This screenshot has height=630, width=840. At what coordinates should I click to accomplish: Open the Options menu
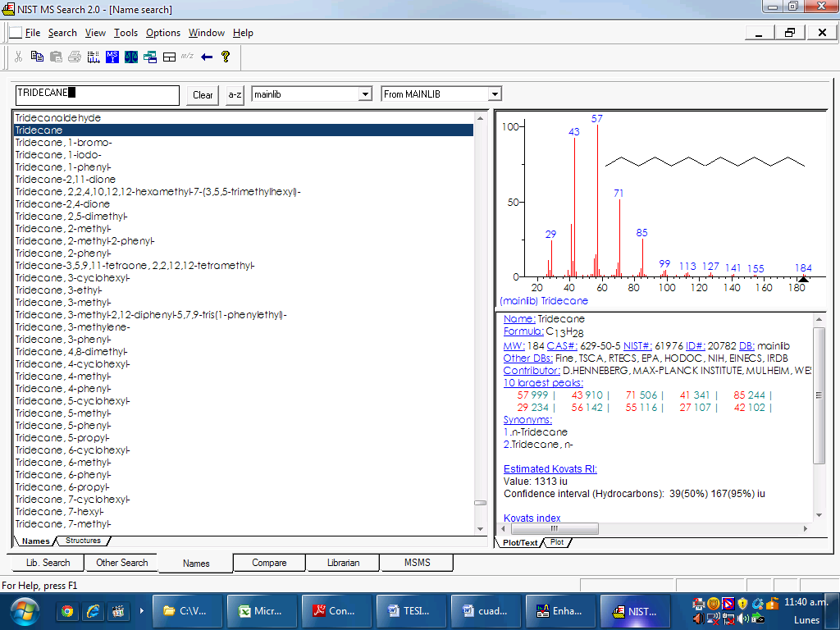pyautogui.click(x=163, y=33)
